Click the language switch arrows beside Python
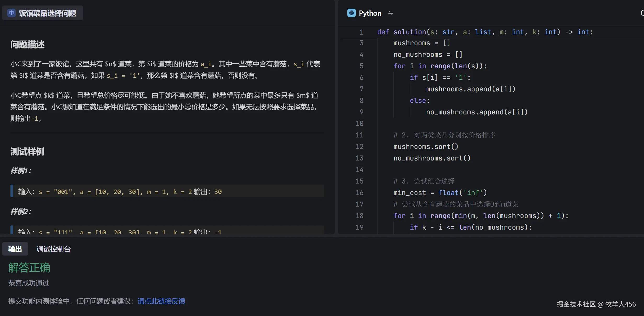The width and height of the screenshot is (644, 316). coord(391,13)
